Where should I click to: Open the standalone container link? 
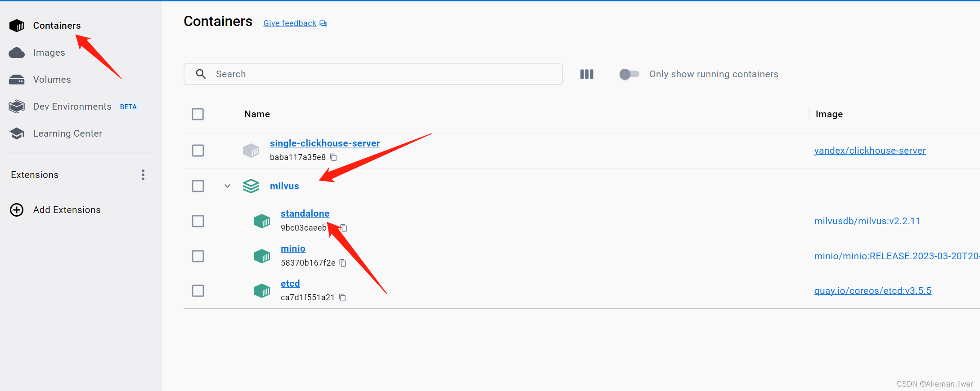(305, 213)
